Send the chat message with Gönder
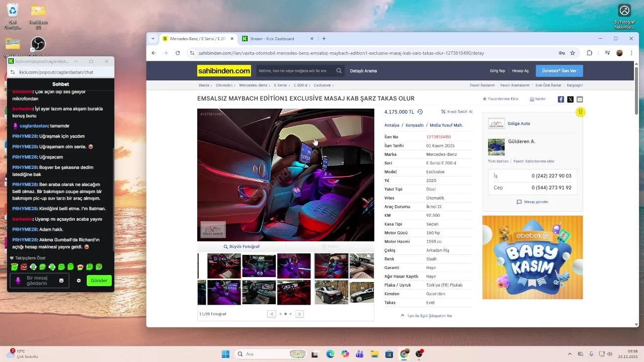The image size is (644, 362). (x=99, y=281)
